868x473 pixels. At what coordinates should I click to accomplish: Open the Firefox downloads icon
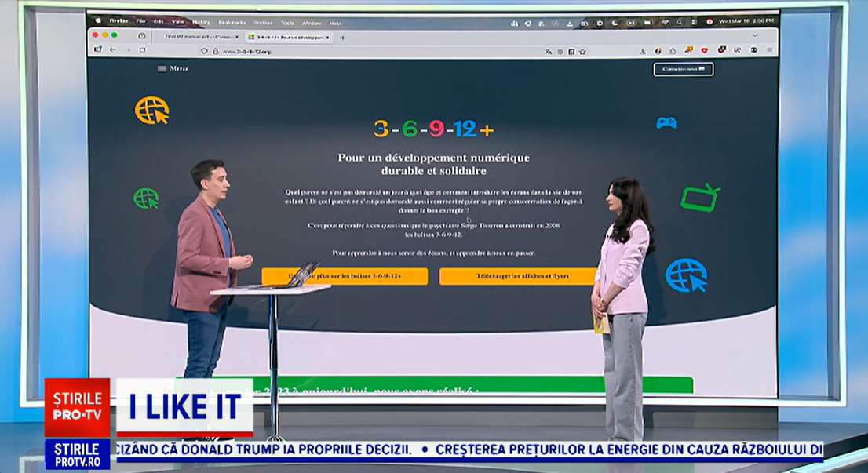point(643,50)
